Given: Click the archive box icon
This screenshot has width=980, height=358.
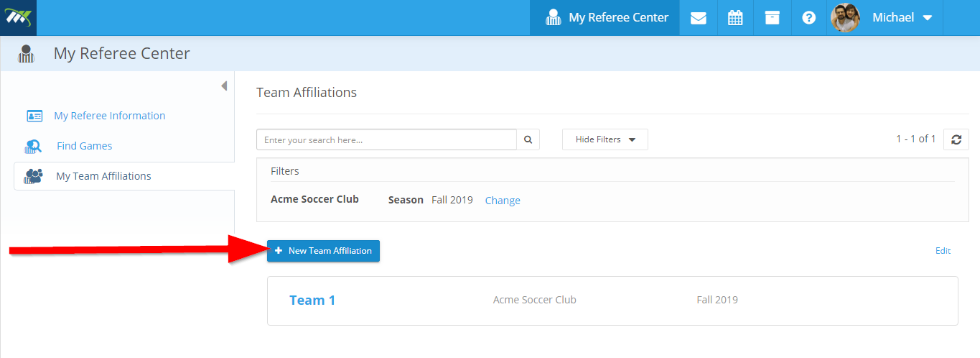Looking at the screenshot, I should click(773, 18).
